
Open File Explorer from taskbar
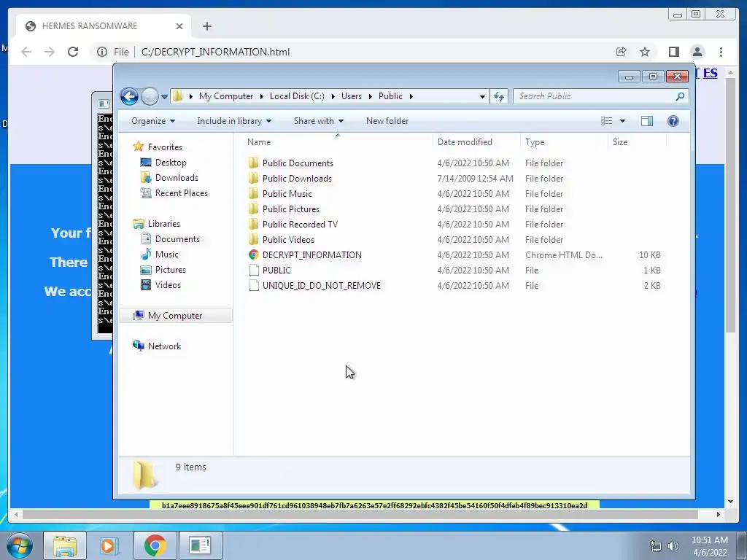coord(65,545)
